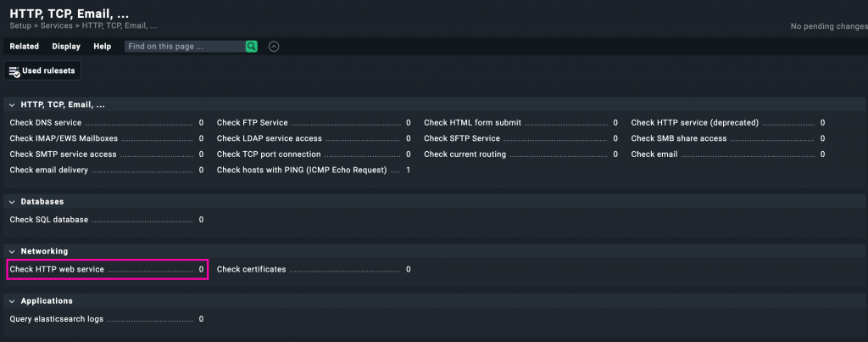The height and width of the screenshot is (342, 868).
Task: Click the circled chevron toggle icon
Action: pos(274,46)
